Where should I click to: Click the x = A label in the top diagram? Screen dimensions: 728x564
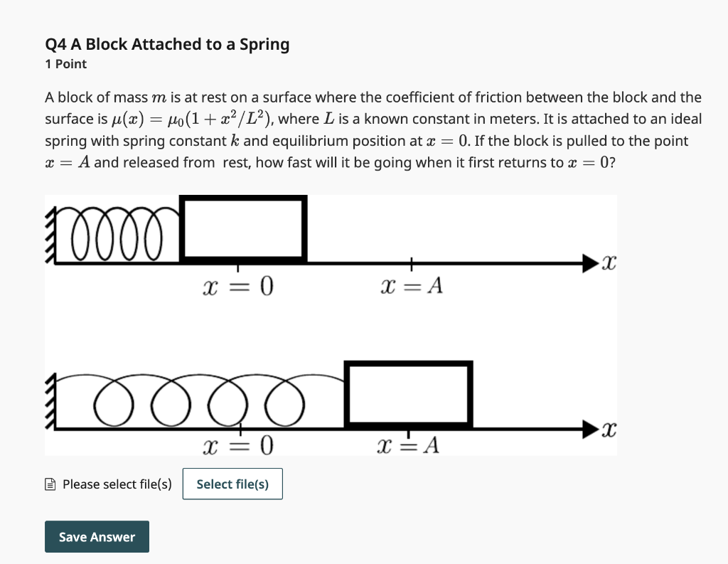[x=412, y=284]
